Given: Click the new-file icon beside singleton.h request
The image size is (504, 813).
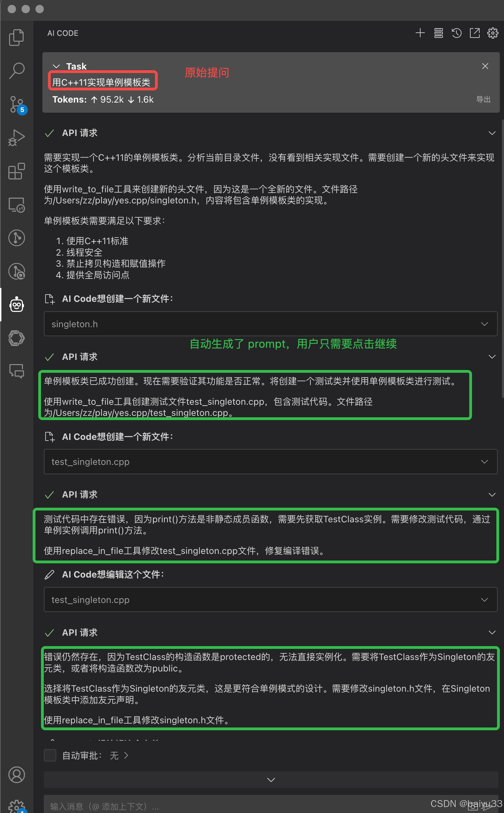Looking at the screenshot, I should pyautogui.click(x=50, y=299).
